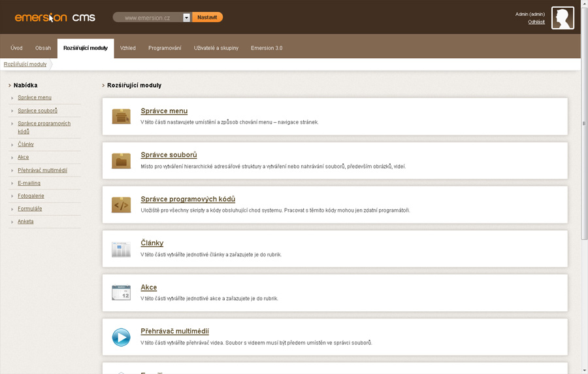588x374 pixels.
Task: Click the www.emersion.cz domain field
Action: 148,18
